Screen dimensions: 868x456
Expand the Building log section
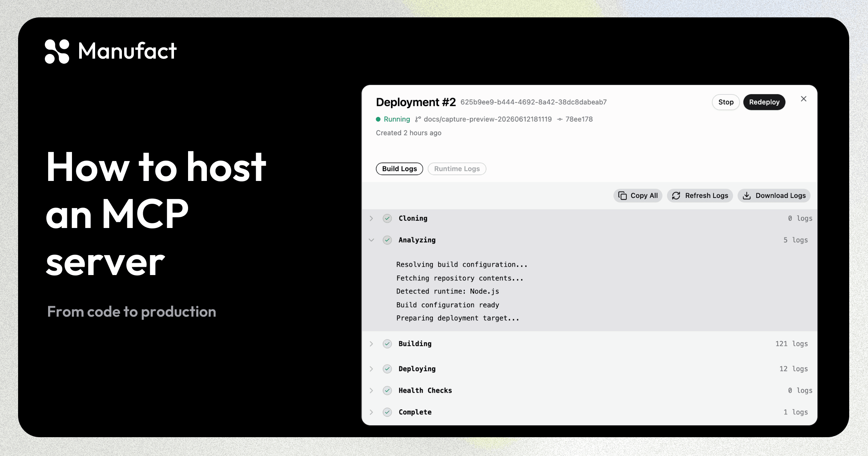click(x=371, y=343)
